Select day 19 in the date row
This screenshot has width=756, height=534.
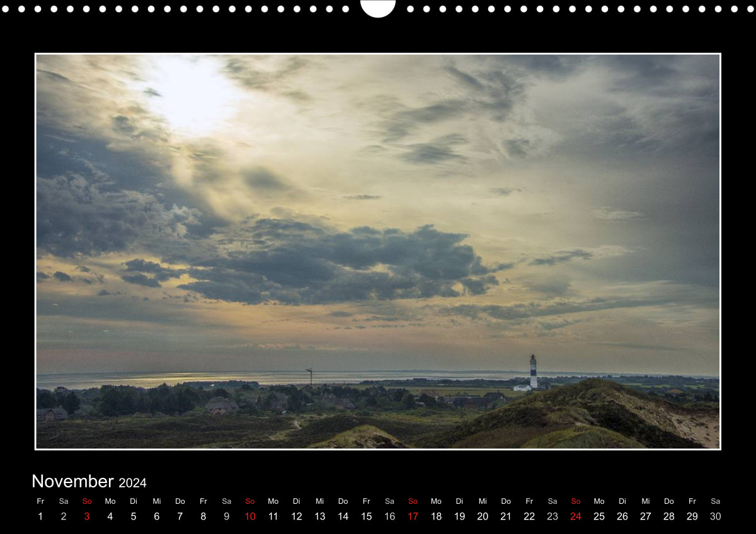tap(460, 516)
